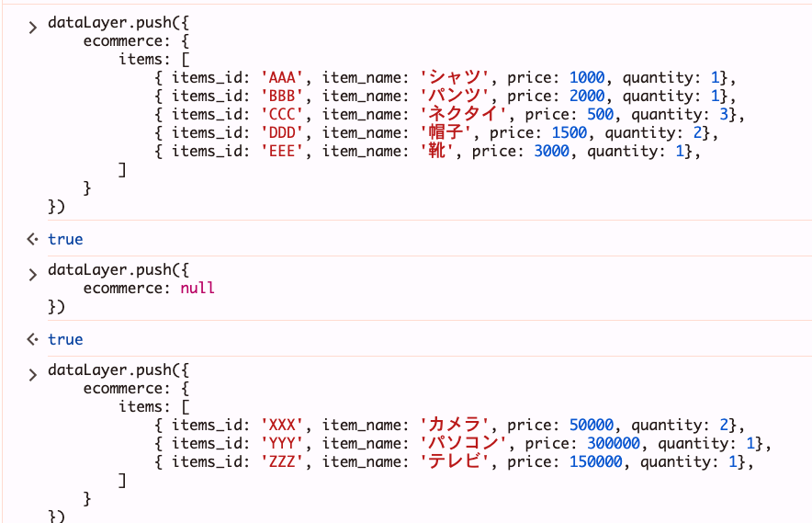The height and width of the screenshot is (523, 812).
Task: Click the input chevron beside the ecommerce null push
Action: (33, 274)
